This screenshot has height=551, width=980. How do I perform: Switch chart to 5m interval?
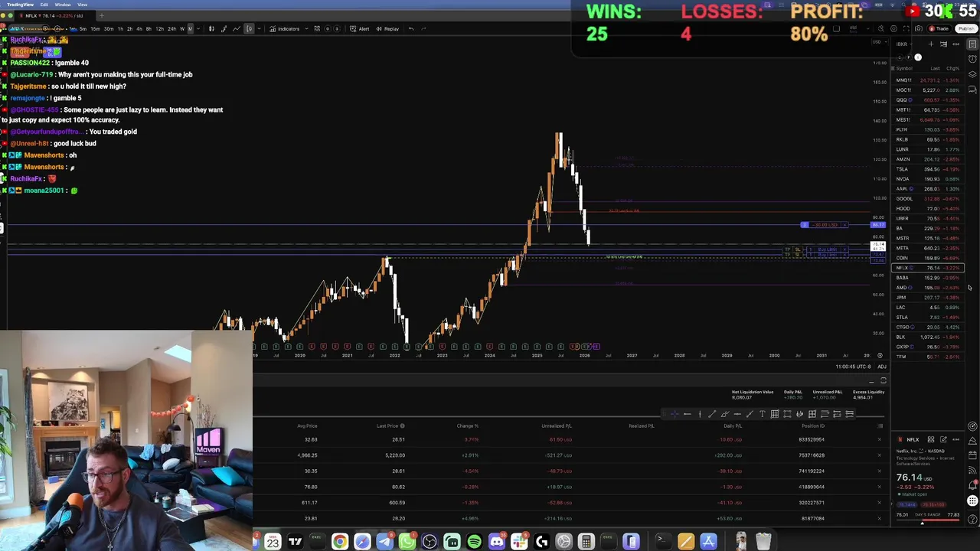83,28
